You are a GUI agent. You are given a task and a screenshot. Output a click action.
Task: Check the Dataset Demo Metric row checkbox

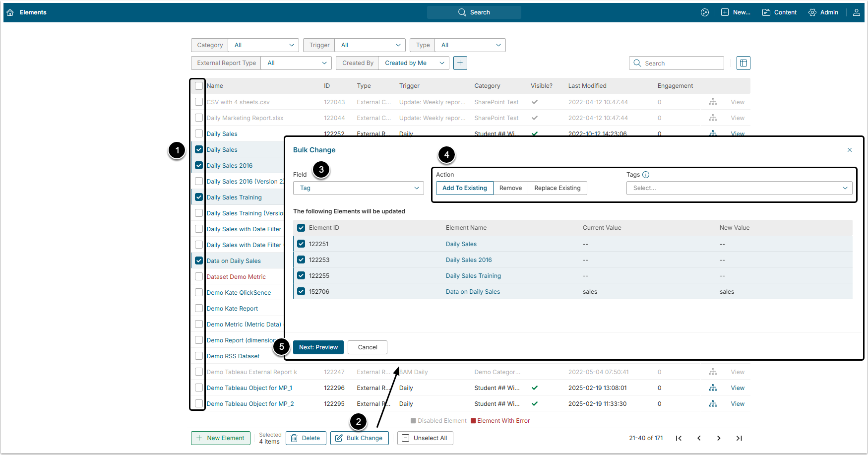199,277
